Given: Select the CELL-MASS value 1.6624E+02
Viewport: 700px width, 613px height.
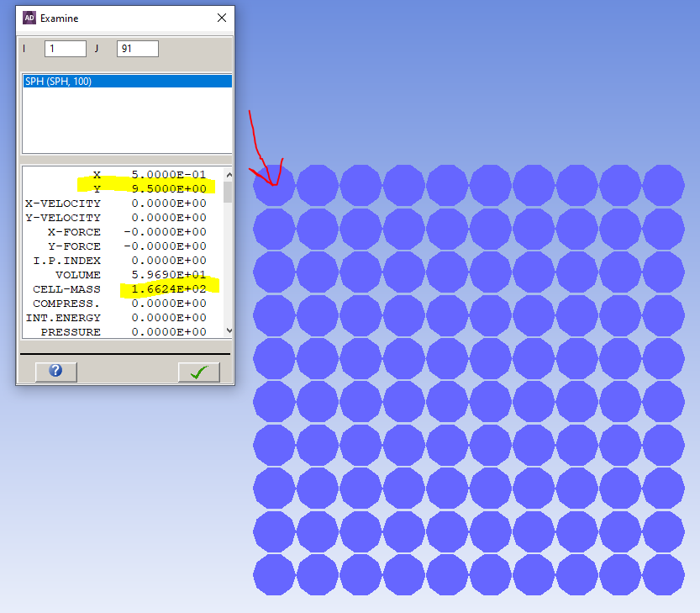Looking at the screenshot, I should (169, 289).
